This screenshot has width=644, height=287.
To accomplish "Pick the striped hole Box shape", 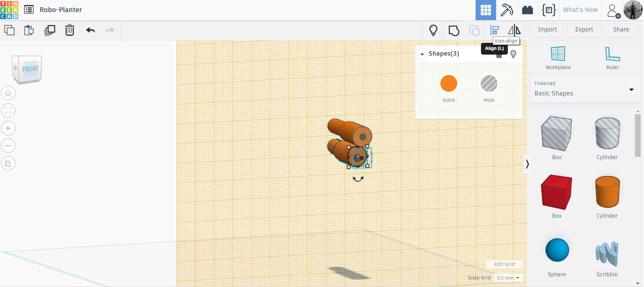I will tap(557, 134).
